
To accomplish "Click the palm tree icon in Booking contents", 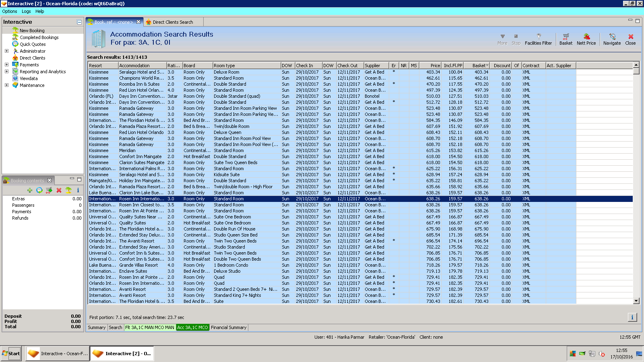I will pyautogui.click(x=68, y=190).
